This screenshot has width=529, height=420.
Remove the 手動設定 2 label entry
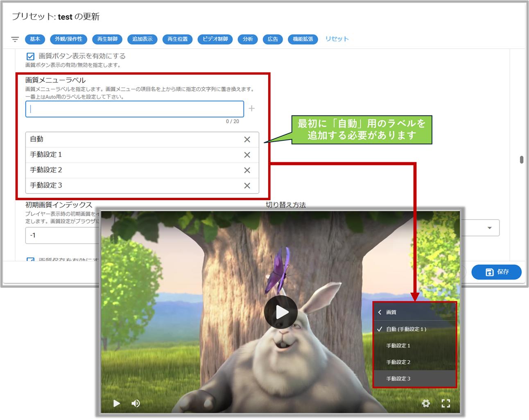tap(247, 170)
